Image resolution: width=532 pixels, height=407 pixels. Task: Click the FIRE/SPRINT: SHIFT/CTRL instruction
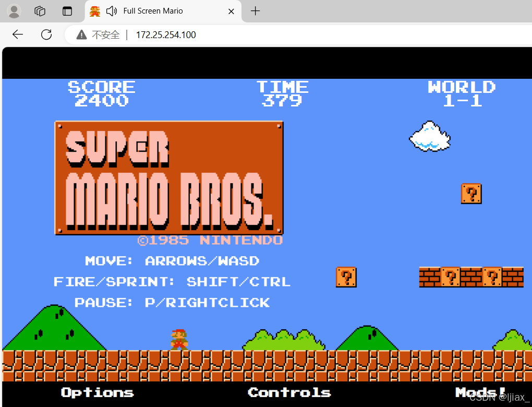click(x=172, y=282)
